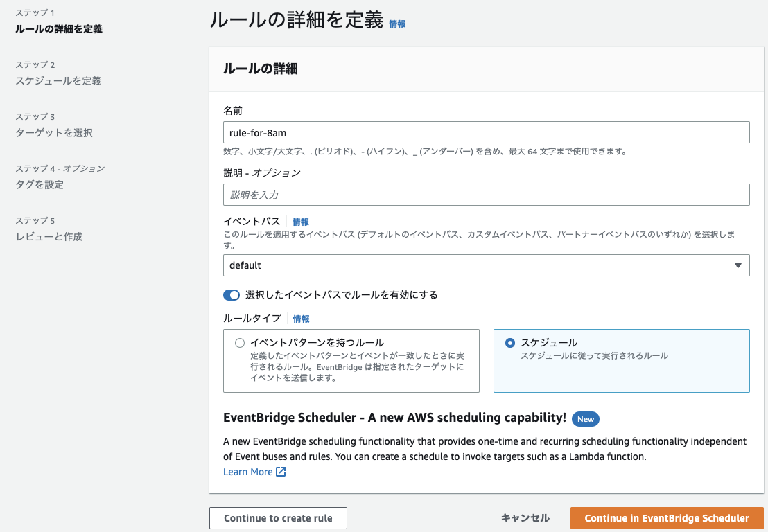Toggle rule enabled switch for selected event bus
Screen dimensions: 768x532
(x=232, y=294)
